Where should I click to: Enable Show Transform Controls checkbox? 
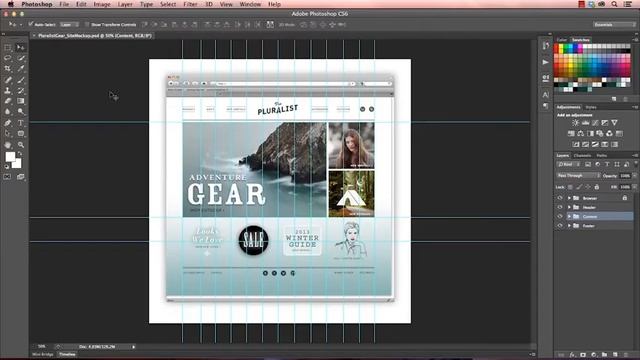click(x=87, y=24)
